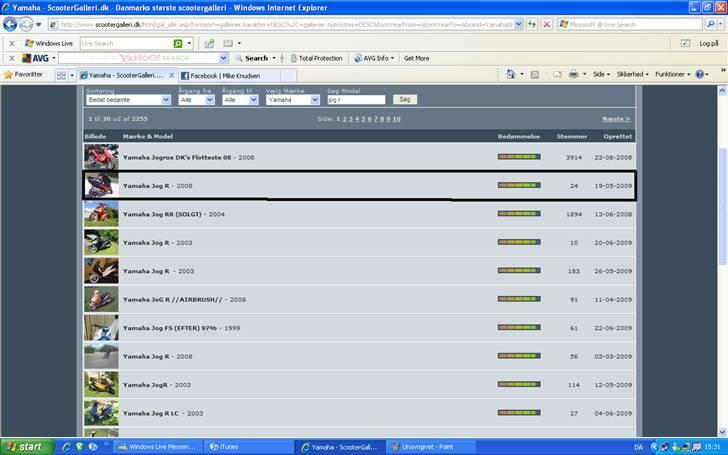
Task: Go back with the browser Back arrow
Action: click(x=10, y=24)
